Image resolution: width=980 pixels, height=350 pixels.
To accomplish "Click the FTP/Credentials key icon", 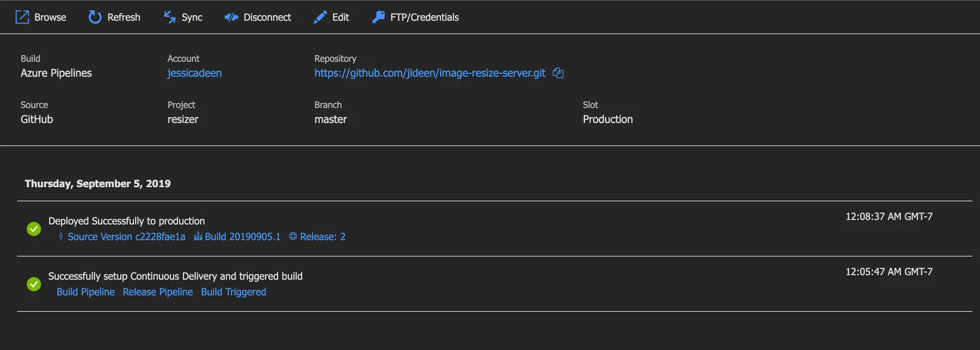I will 378,17.
